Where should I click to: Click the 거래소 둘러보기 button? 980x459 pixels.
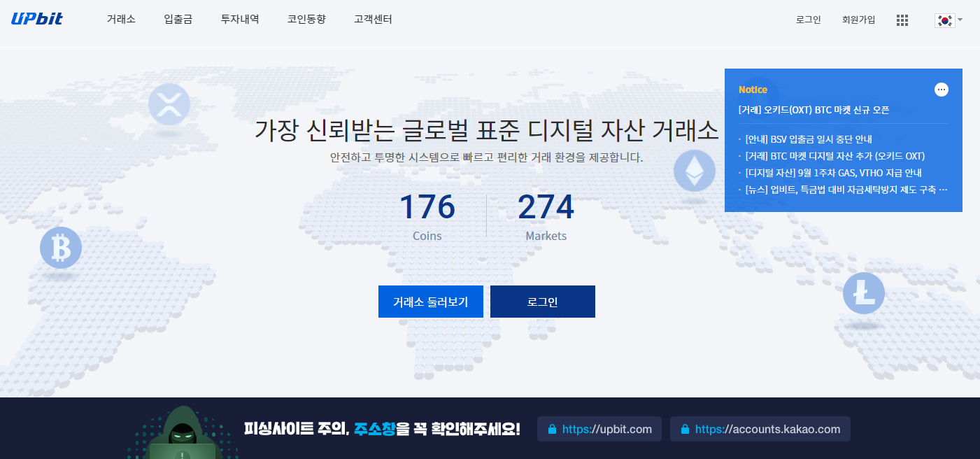pos(431,302)
